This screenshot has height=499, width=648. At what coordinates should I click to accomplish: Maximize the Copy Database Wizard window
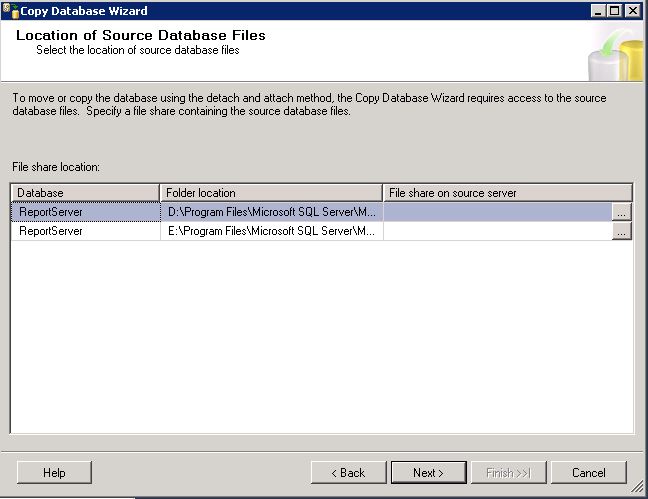pos(615,11)
